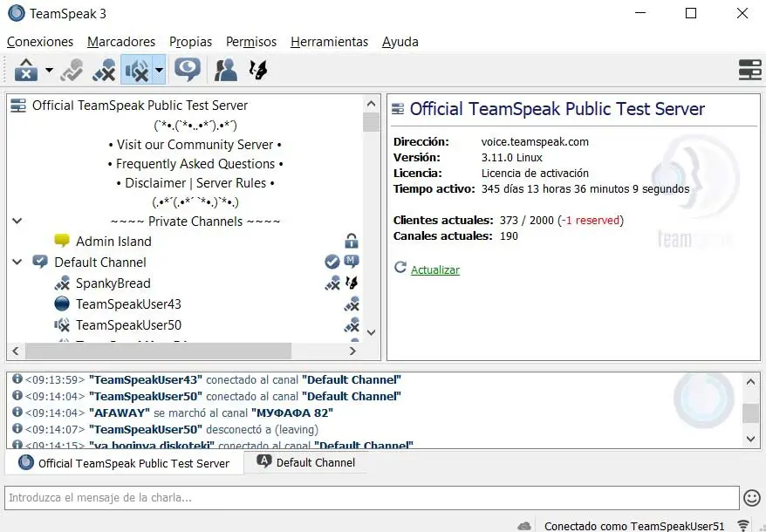Select user TeamSpeakUser43
The image size is (766, 532).
(x=128, y=304)
